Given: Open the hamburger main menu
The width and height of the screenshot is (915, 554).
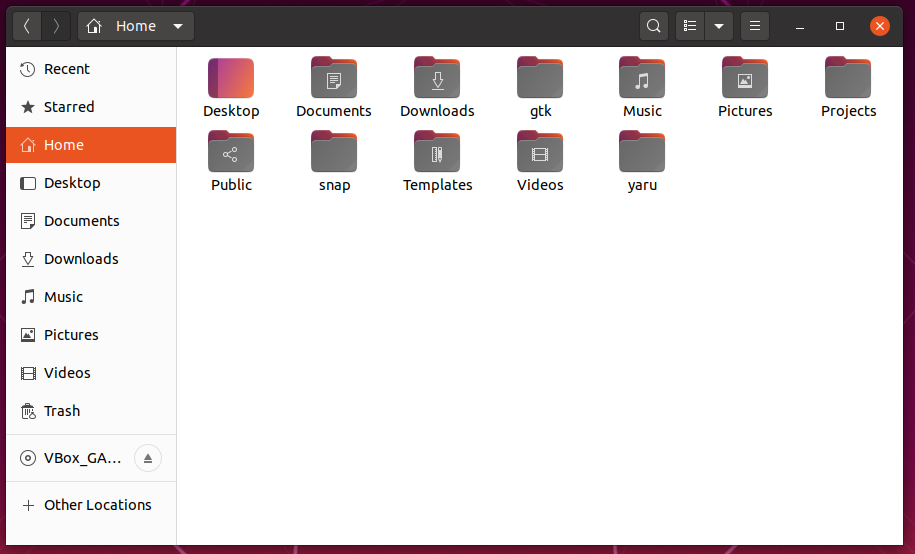Looking at the screenshot, I should (755, 26).
